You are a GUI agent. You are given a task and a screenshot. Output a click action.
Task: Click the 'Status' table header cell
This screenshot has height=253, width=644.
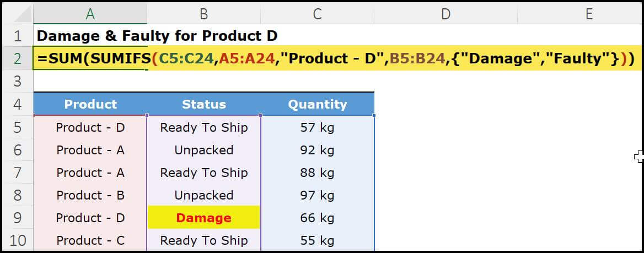pos(203,104)
